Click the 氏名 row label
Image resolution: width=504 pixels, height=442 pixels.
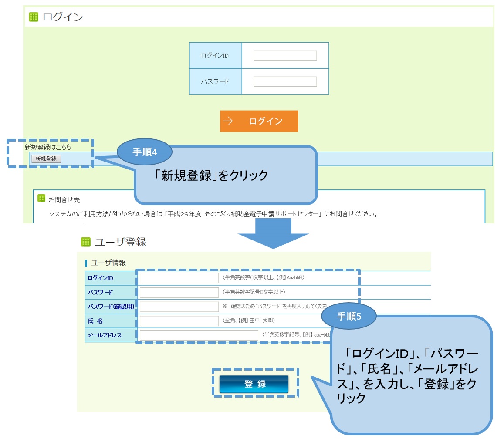95,321
